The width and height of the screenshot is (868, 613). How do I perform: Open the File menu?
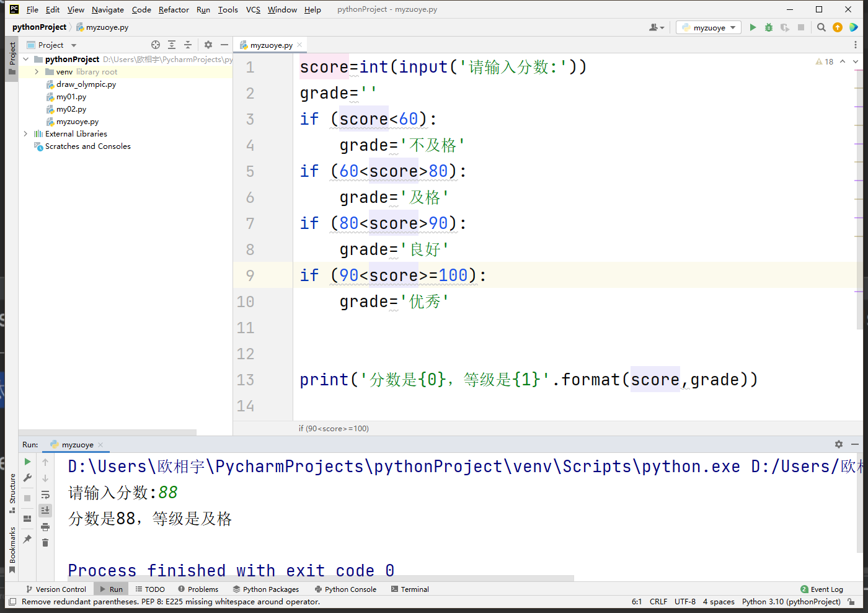click(x=32, y=9)
